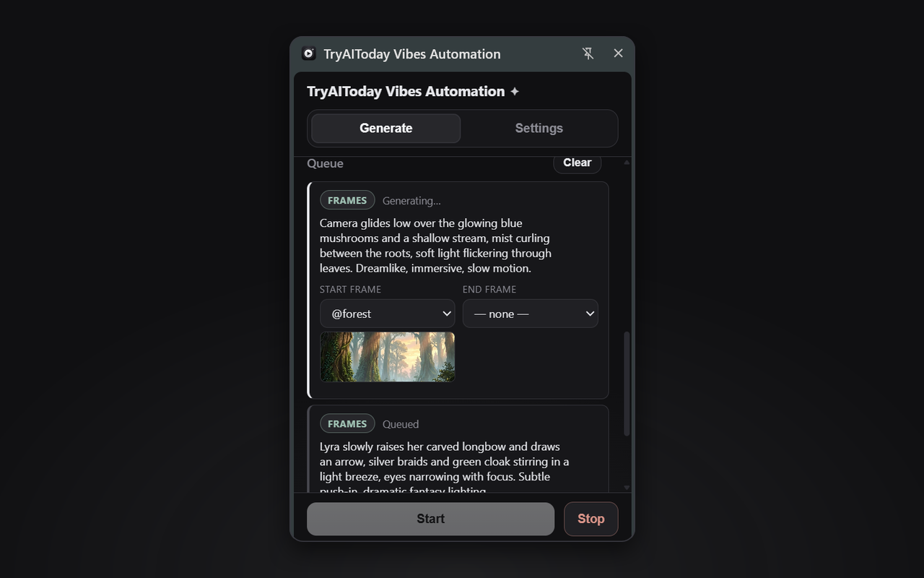Click the queue scrollbar thumb
The height and width of the screenshot is (578, 924).
[x=627, y=384]
